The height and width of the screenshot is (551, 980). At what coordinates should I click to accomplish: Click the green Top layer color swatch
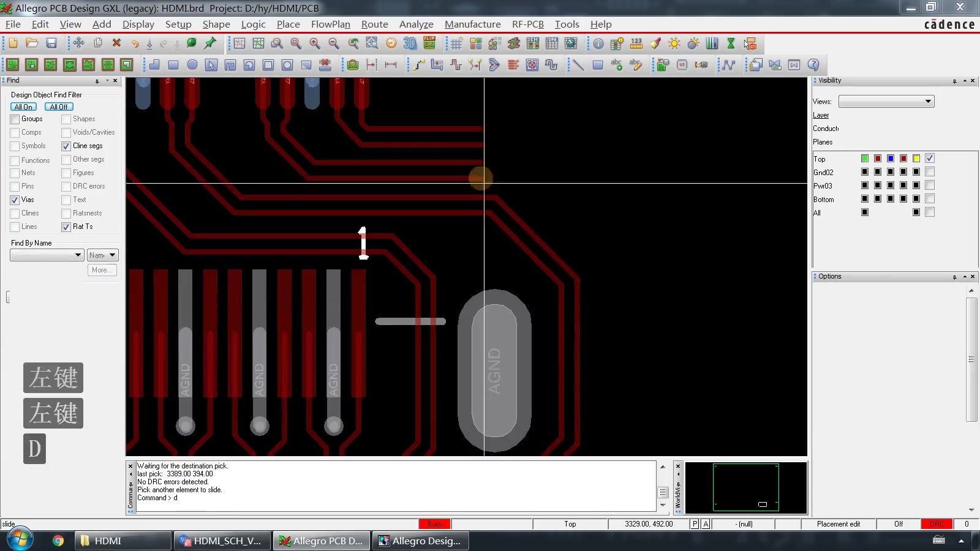[x=865, y=159]
